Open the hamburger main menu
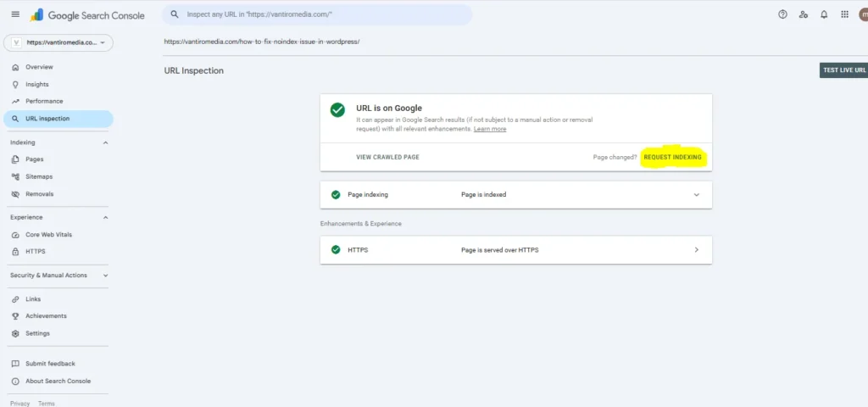Image resolution: width=868 pixels, height=407 pixels. [15, 14]
